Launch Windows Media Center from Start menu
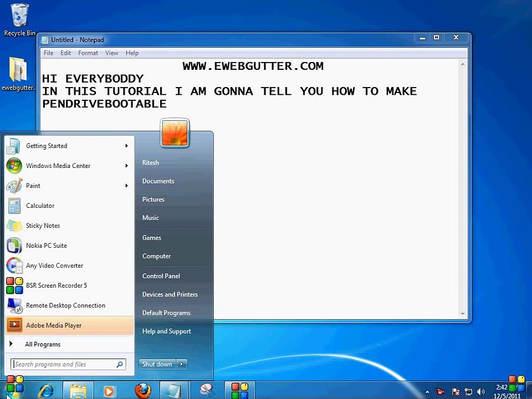The width and height of the screenshot is (532, 399). pyautogui.click(x=70, y=166)
